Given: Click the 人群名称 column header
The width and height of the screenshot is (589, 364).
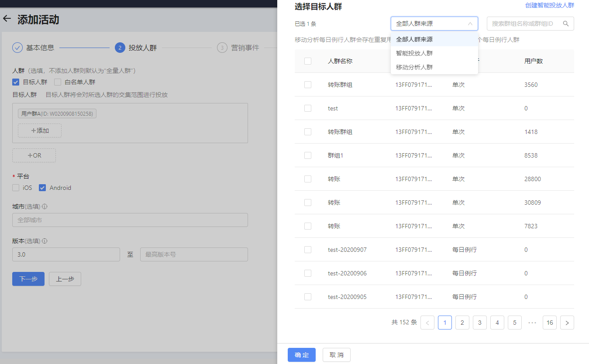Looking at the screenshot, I should (340, 61).
